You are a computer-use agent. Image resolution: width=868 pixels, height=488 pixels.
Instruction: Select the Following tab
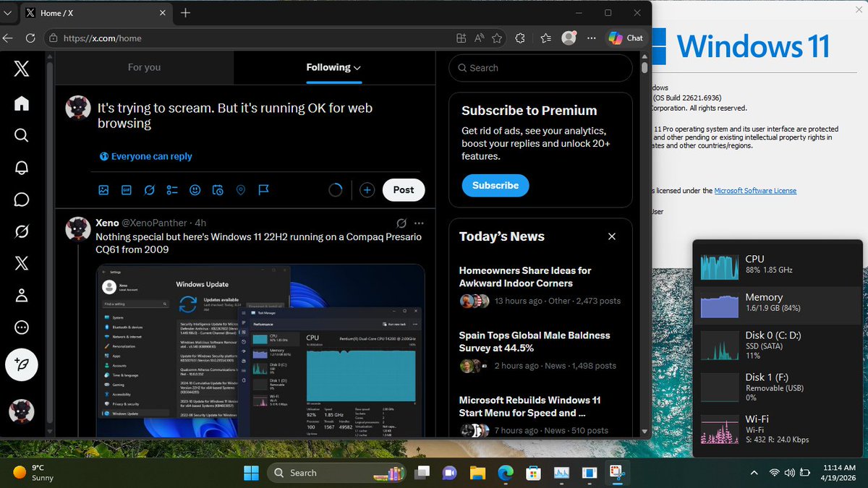(x=334, y=67)
